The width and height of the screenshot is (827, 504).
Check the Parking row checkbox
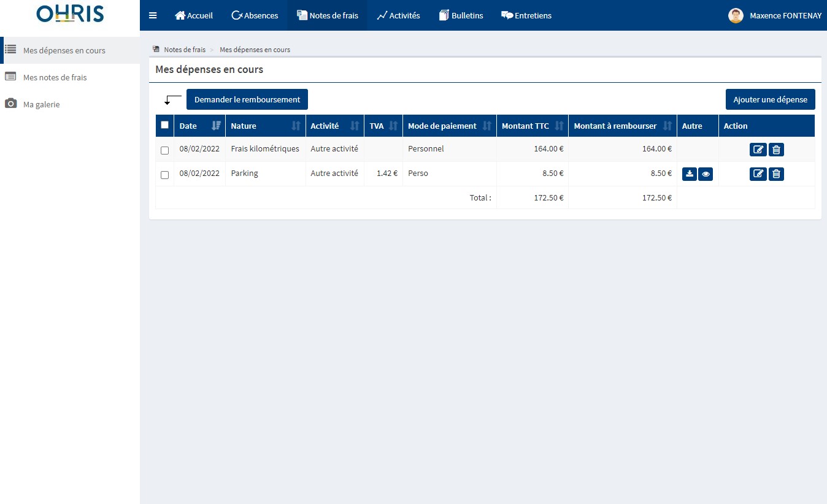point(164,175)
